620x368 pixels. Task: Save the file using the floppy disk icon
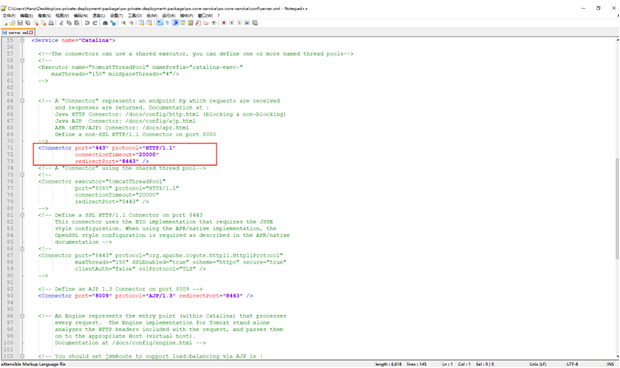point(20,23)
